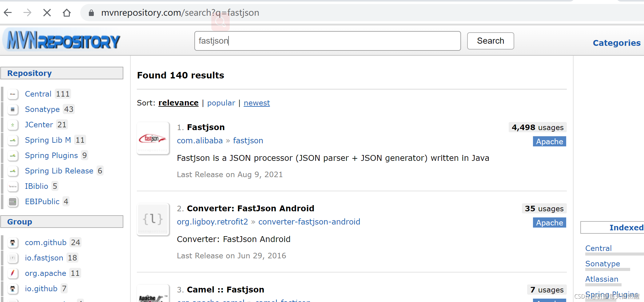The width and height of the screenshot is (644, 302).
Task: Click the com.github group icon
Action: [x=13, y=243]
